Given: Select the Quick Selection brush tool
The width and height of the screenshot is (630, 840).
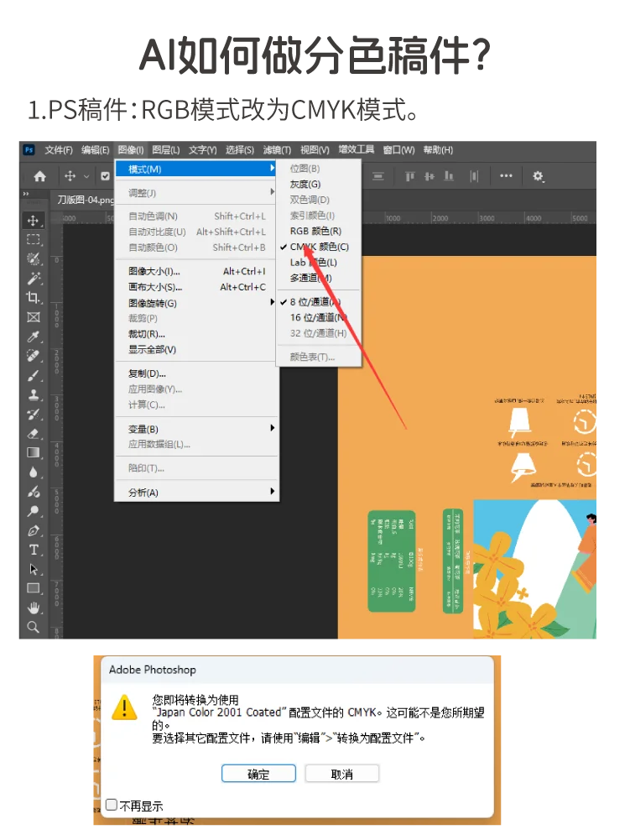Looking at the screenshot, I should pos(34,258).
